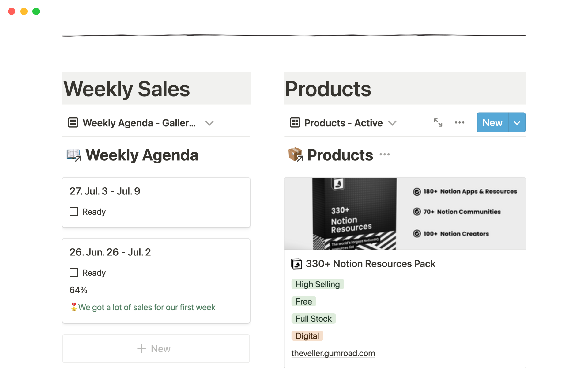
Task: Open the dropdown arrow on blue New button
Action: 517,123
